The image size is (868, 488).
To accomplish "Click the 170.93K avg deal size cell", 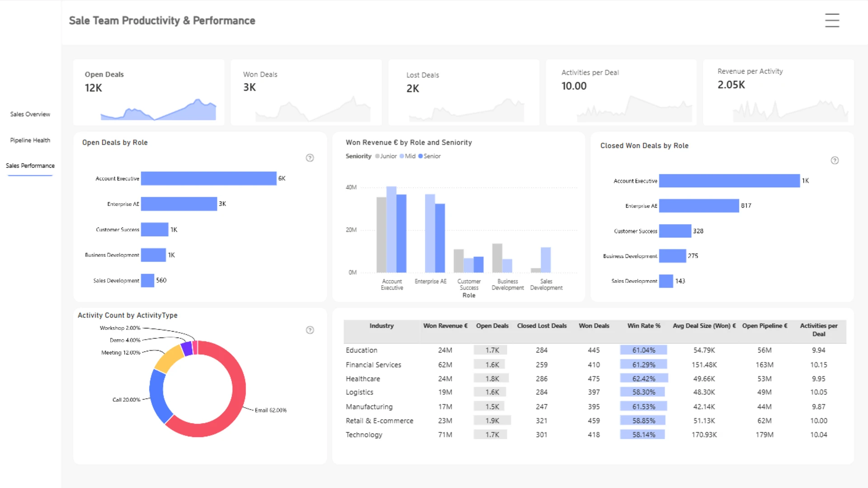I will pyautogui.click(x=704, y=435).
